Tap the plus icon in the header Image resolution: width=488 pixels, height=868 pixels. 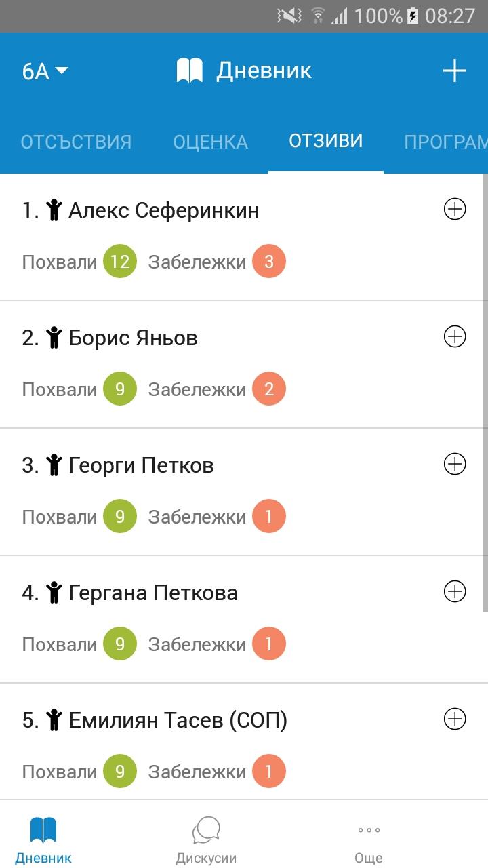[454, 71]
